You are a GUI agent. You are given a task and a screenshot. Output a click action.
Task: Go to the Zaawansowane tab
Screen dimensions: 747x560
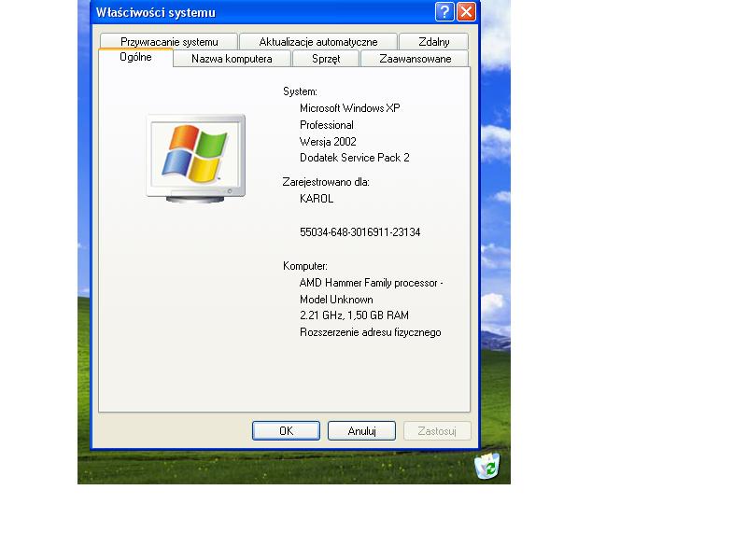pyautogui.click(x=415, y=59)
